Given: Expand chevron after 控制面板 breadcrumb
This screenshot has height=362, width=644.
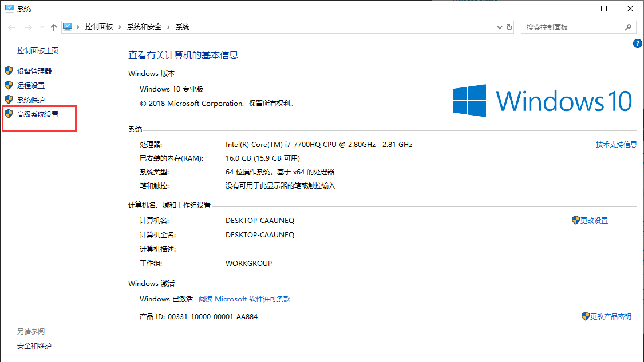Looking at the screenshot, I should [x=120, y=27].
